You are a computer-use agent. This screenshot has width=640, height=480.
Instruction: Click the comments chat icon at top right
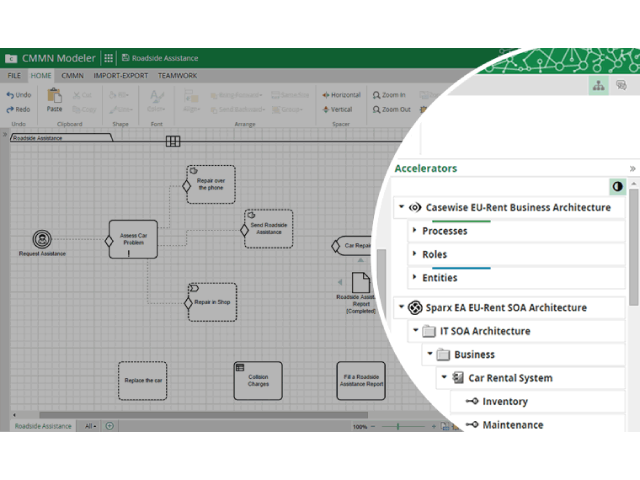click(x=621, y=85)
